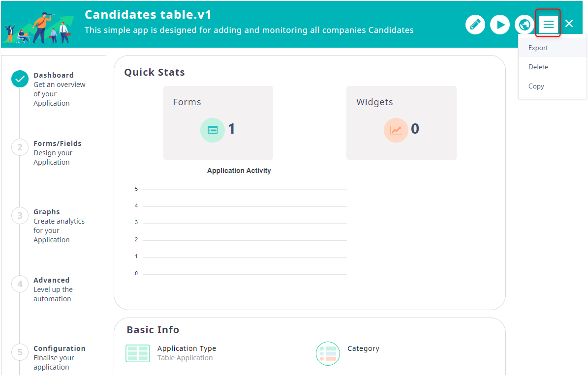Screen dimensions: 588x375
Task: Open the Widgets stat card
Action: pos(402,122)
